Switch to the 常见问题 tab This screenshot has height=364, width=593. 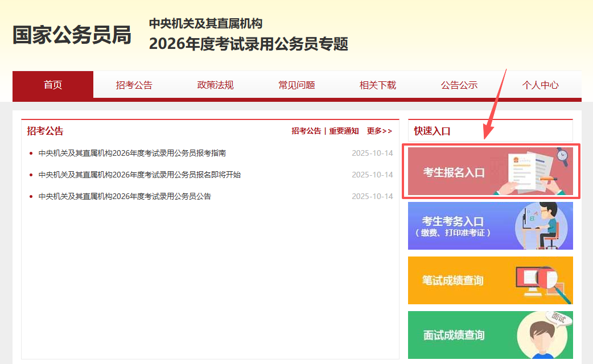click(296, 85)
